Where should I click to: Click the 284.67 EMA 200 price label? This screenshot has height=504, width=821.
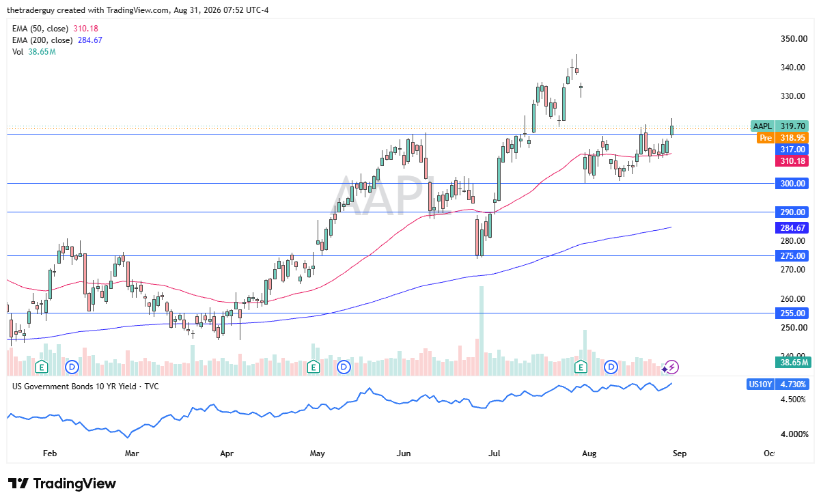tap(792, 227)
